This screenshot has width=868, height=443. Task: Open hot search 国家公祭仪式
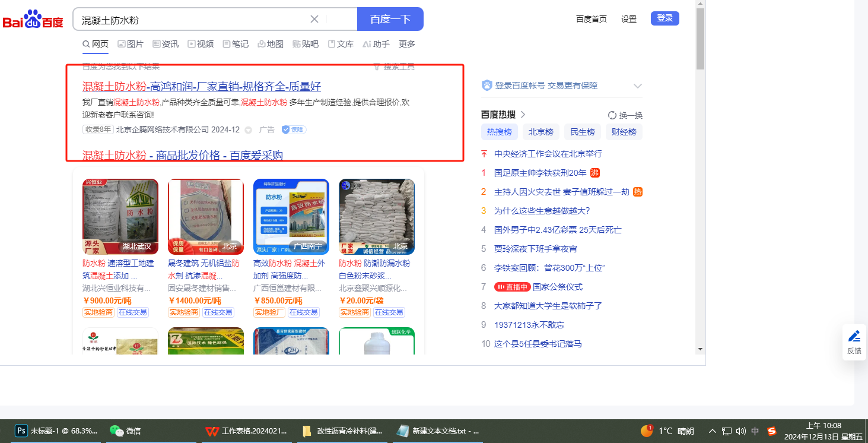click(x=558, y=287)
